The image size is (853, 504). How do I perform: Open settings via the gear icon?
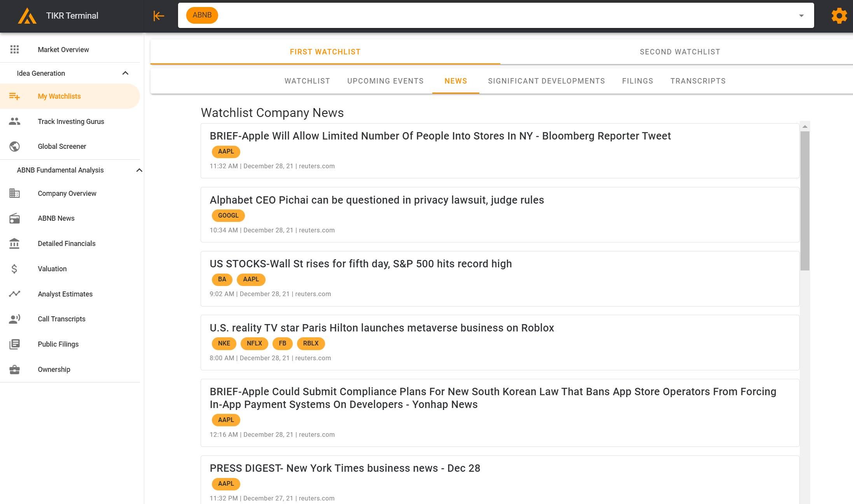[839, 16]
